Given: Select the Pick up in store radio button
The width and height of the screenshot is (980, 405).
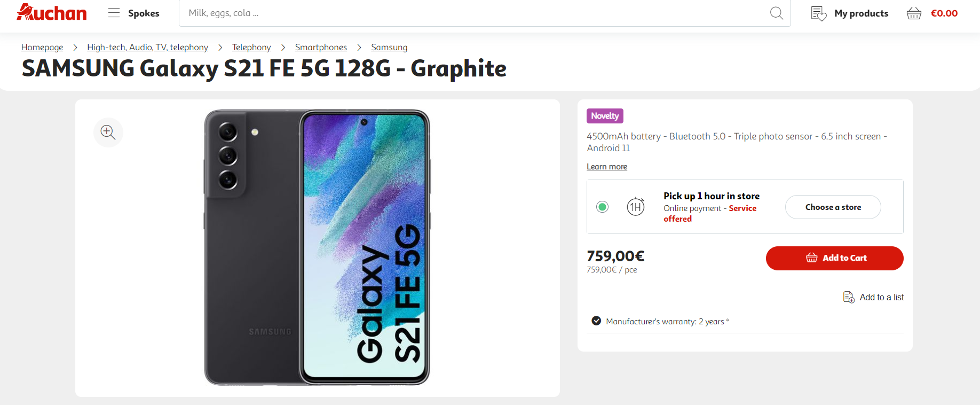Looking at the screenshot, I should (x=603, y=207).
